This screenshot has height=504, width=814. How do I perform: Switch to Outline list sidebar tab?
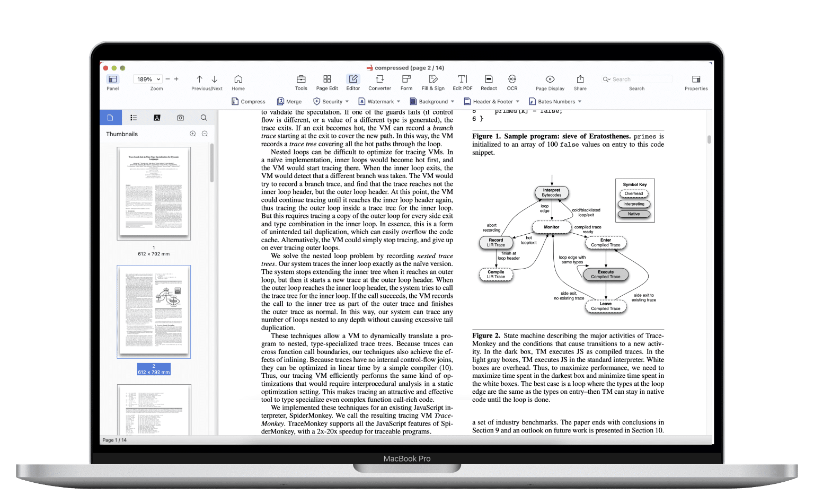click(x=134, y=118)
